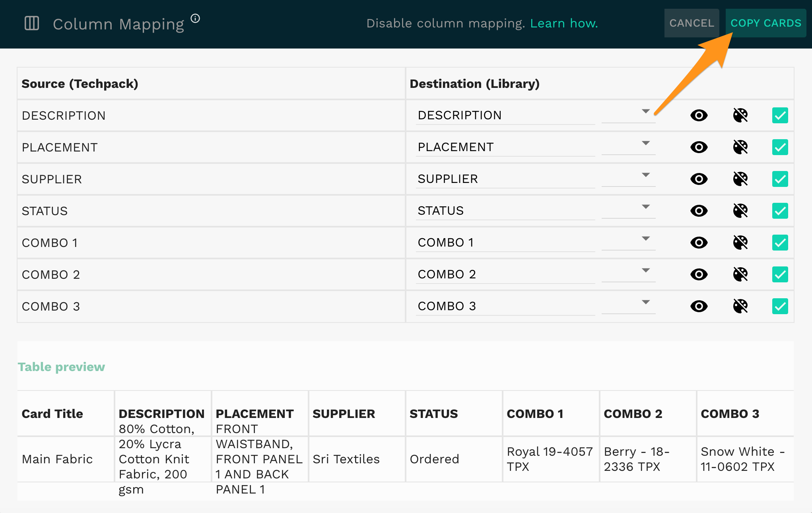The image size is (812, 513).
Task: Open the 'Learn how.' link
Action: (x=564, y=23)
